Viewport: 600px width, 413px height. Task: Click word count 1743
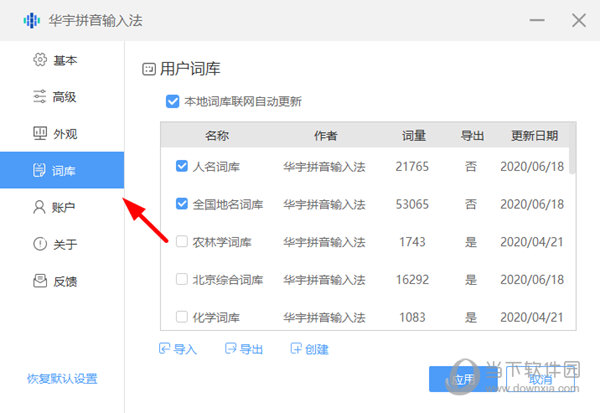[412, 242]
